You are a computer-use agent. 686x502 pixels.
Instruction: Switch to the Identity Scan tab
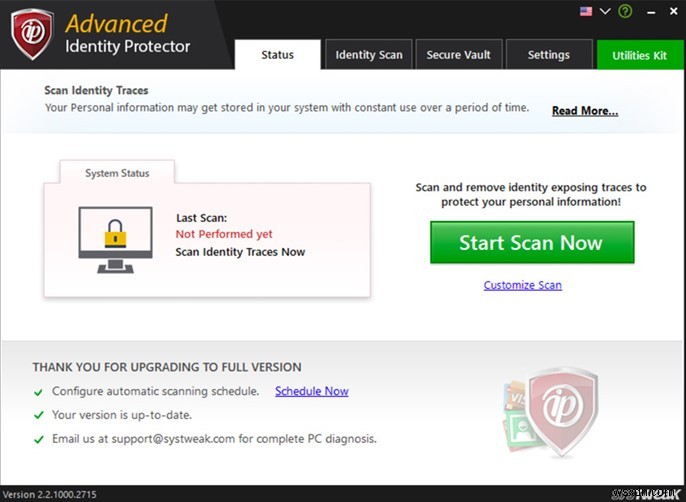[x=368, y=55]
